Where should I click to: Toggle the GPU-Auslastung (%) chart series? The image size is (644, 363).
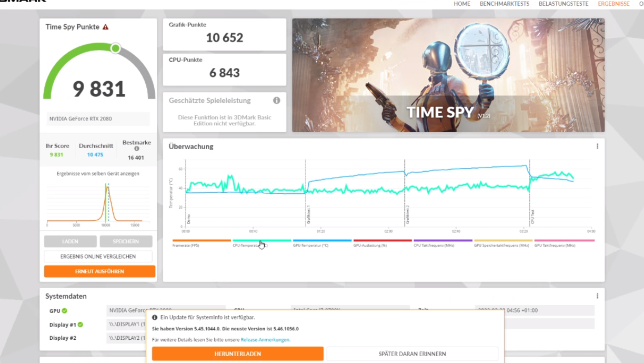pos(383,243)
